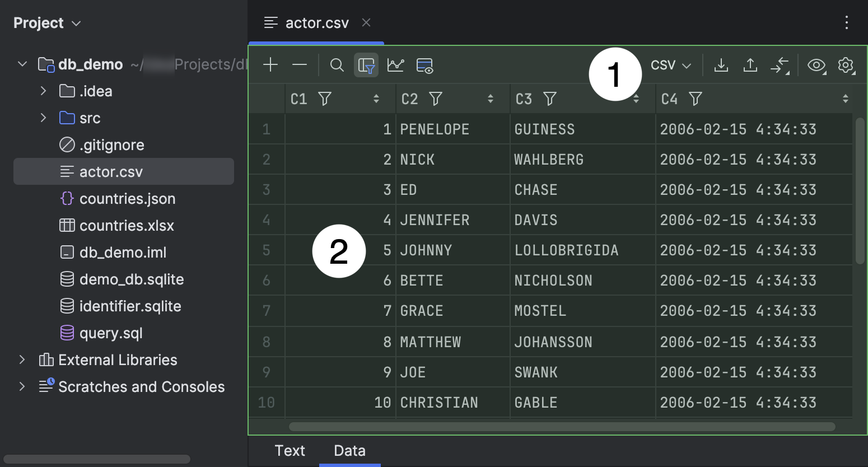
Task: Click the transpose table view icon
Action: tap(424, 65)
